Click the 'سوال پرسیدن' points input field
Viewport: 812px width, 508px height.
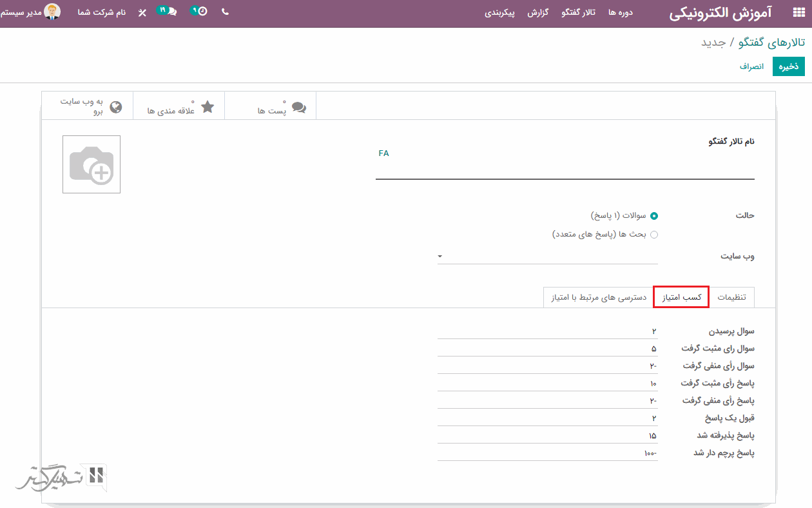pos(547,331)
